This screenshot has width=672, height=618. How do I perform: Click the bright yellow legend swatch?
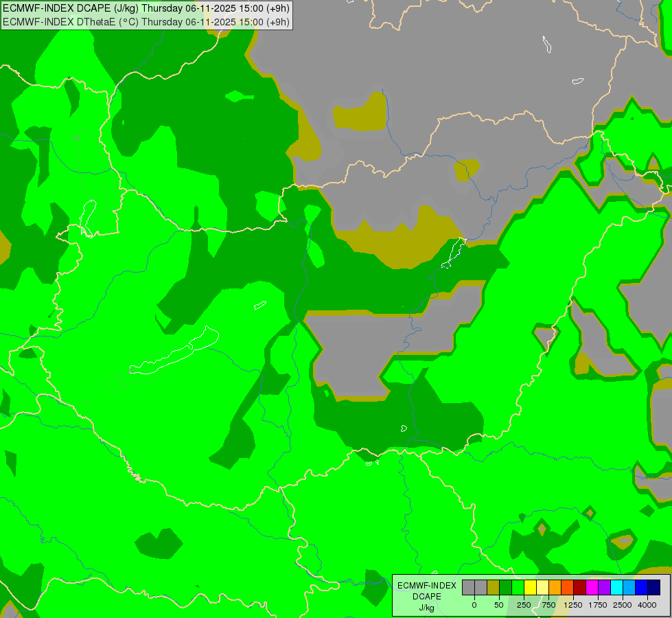pos(530,588)
